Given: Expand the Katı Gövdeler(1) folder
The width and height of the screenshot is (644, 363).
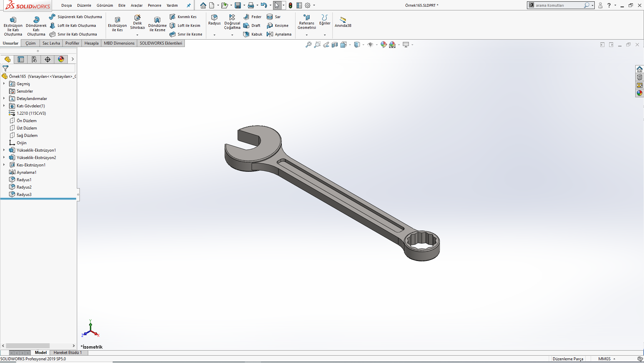Looking at the screenshot, I should pos(4,106).
